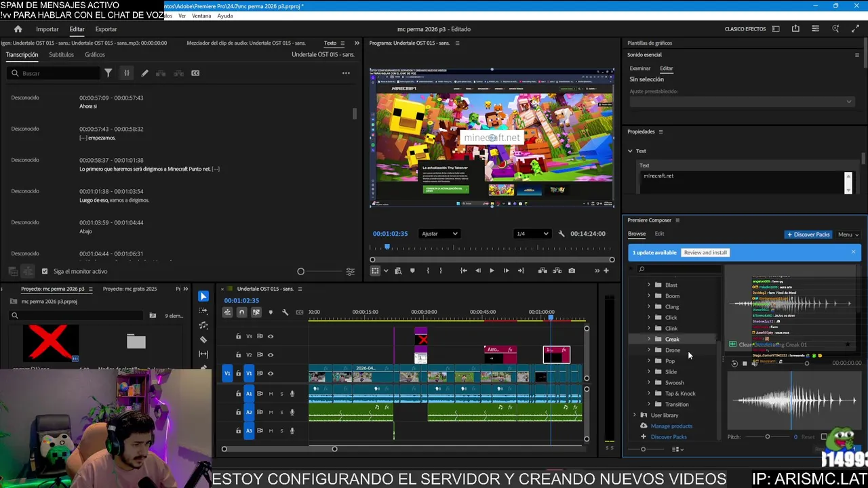The image size is (868, 488).
Task: Open the Subtítulos tab
Action: (x=61, y=55)
